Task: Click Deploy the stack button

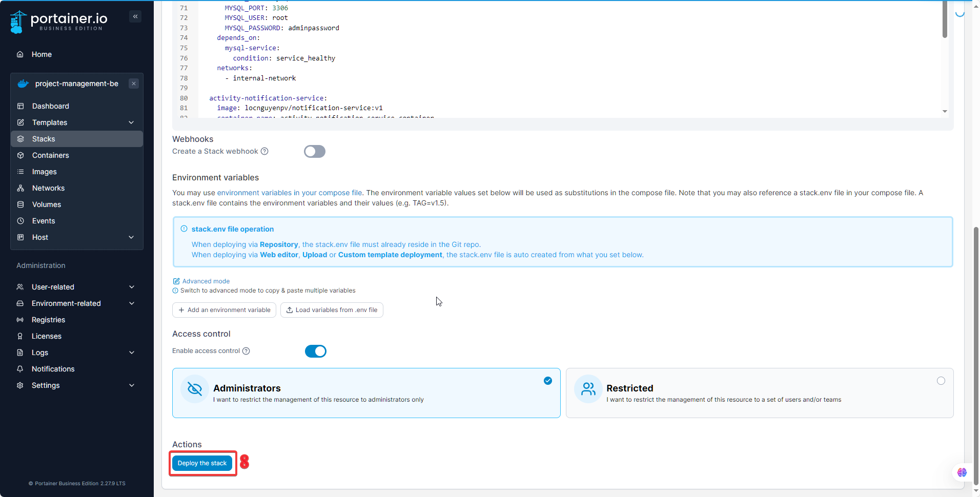Action: (202, 463)
